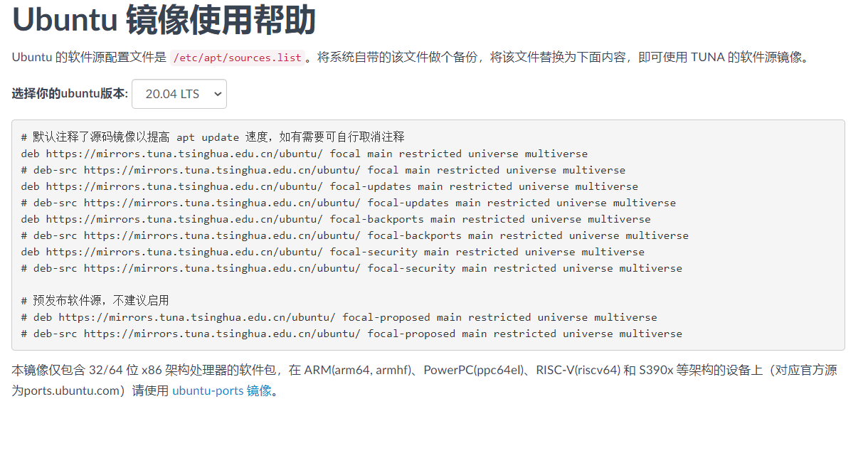Click the commented deb-src focal-proposed line
Screen dimensions: 868x468
pyautogui.click(x=351, y=334)
